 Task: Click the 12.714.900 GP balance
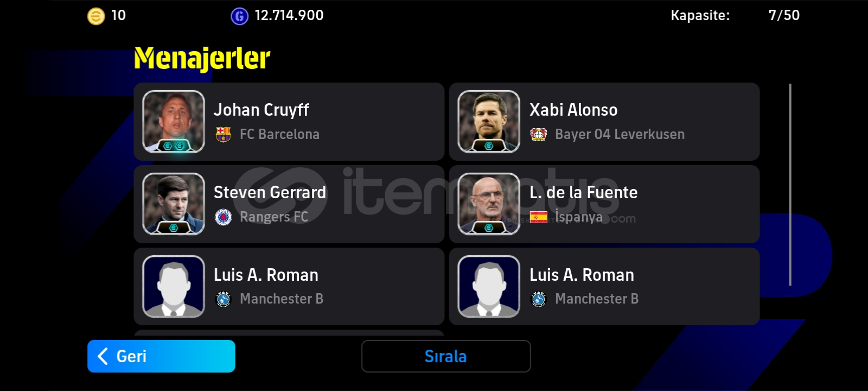[289, 15]
